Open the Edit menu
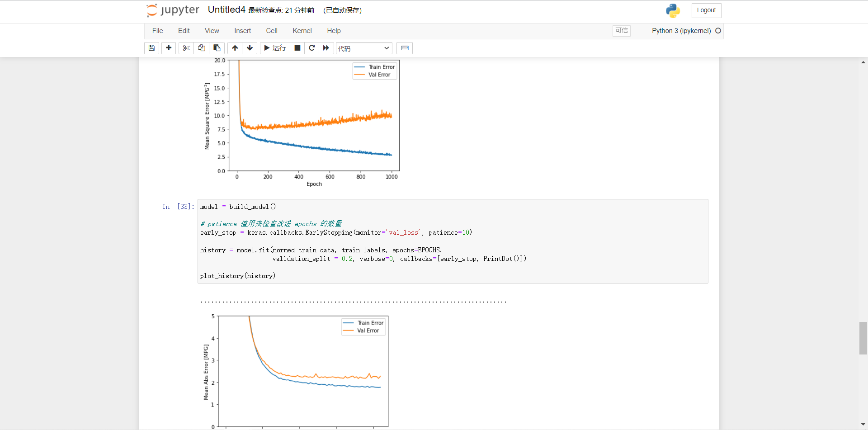 pos(184,31)
